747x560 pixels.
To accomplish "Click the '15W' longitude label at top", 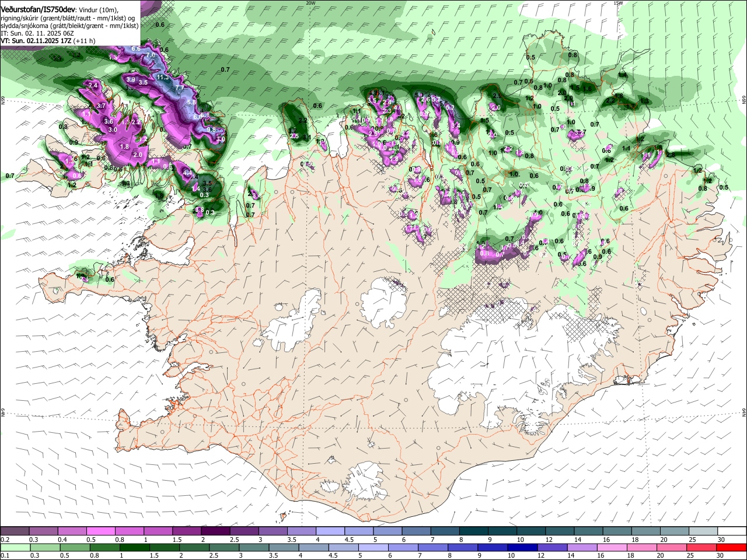I will 618,3.
